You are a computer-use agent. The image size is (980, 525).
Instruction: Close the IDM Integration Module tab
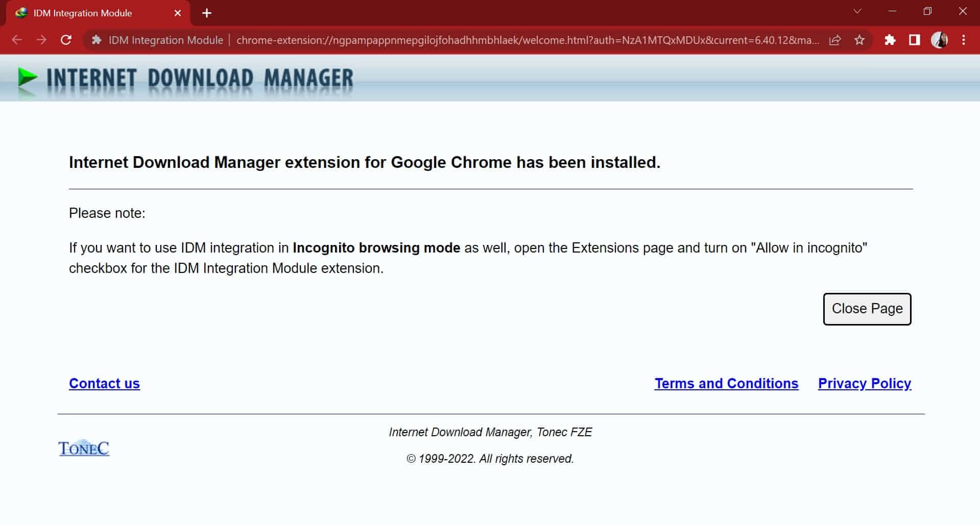click(x=178, y=13)
